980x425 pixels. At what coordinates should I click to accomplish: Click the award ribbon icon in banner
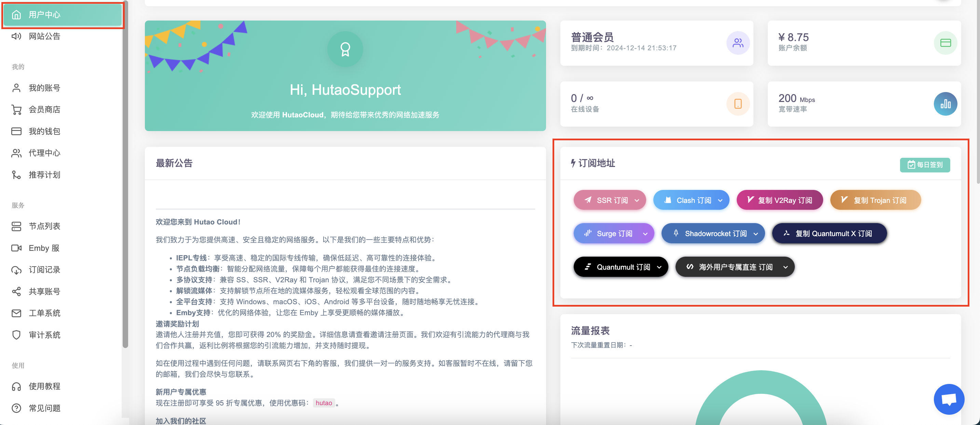345,50
